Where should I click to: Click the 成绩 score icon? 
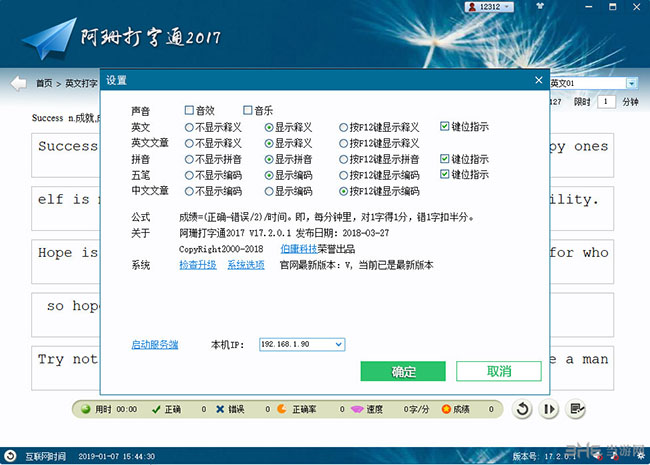[446, 409]
